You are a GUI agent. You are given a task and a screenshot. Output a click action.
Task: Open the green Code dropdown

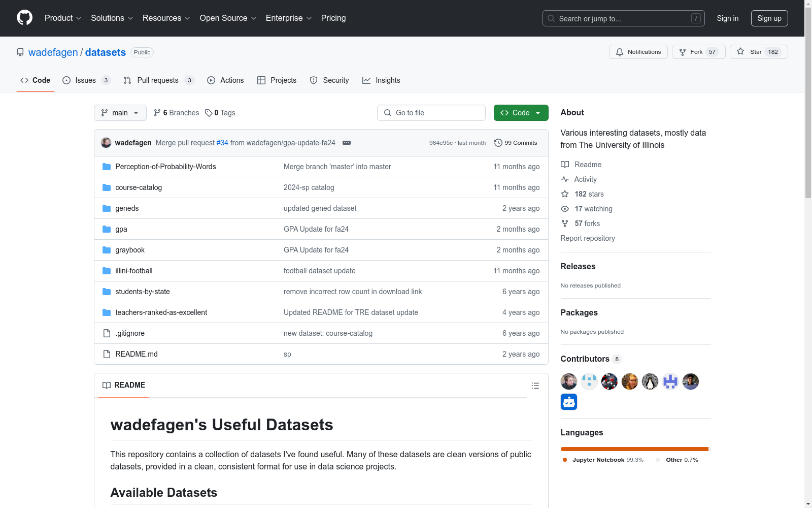point(521,113)
